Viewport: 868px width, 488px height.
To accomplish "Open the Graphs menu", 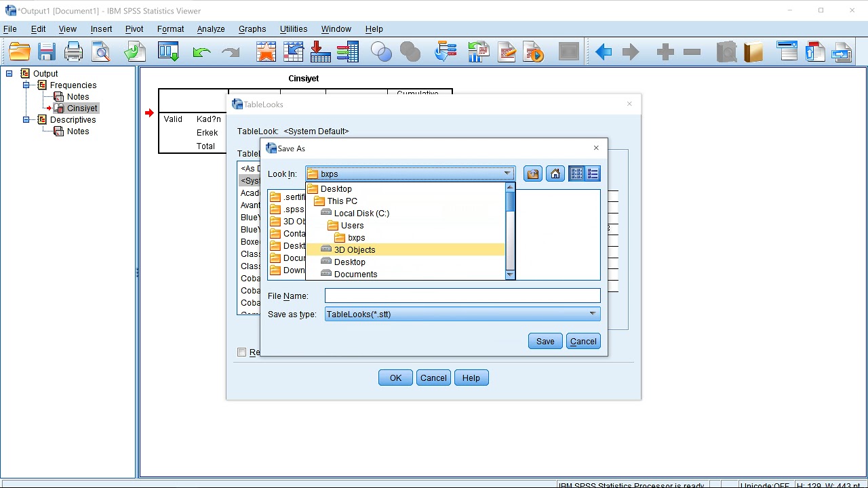I will [x=252, y=29].
